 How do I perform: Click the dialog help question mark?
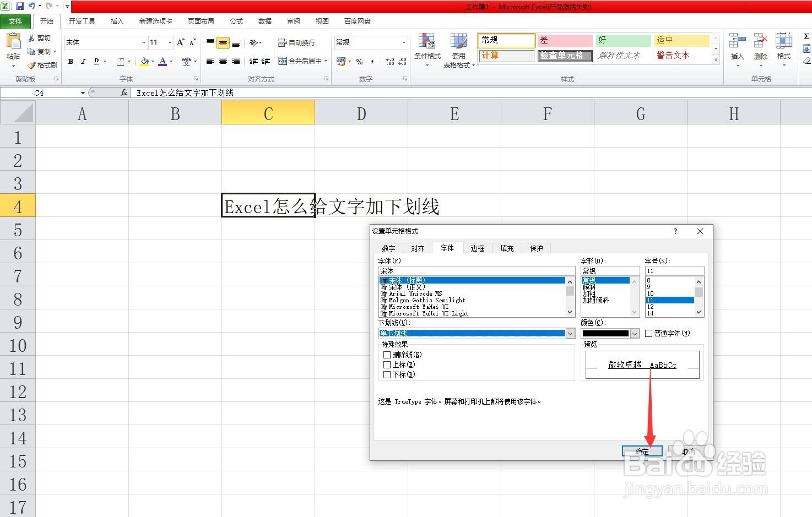(675, 231)
